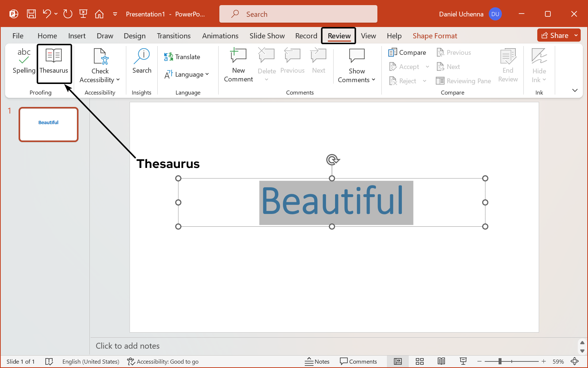Translate the selected text
Viewport: 588px width, 368px height.
[182, 57]
